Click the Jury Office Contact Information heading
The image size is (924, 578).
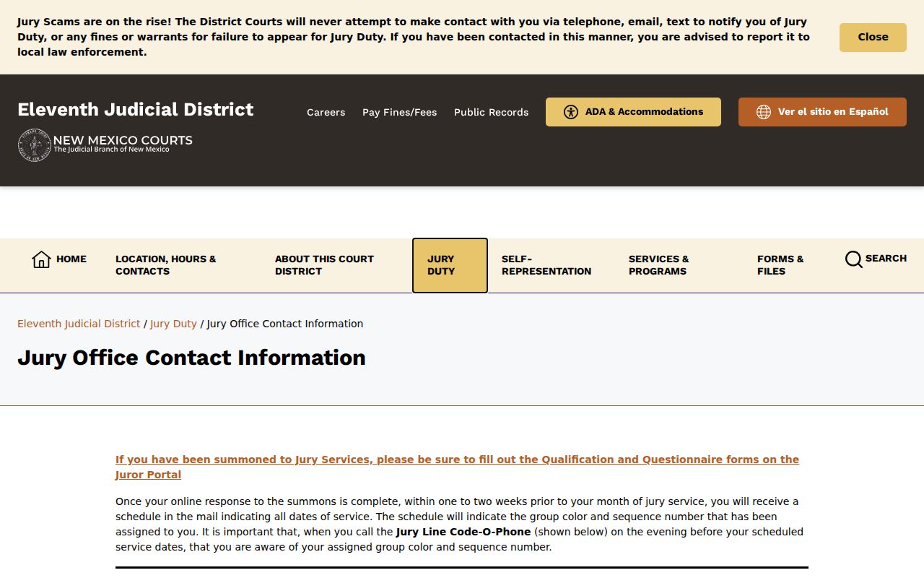(191, 358)
